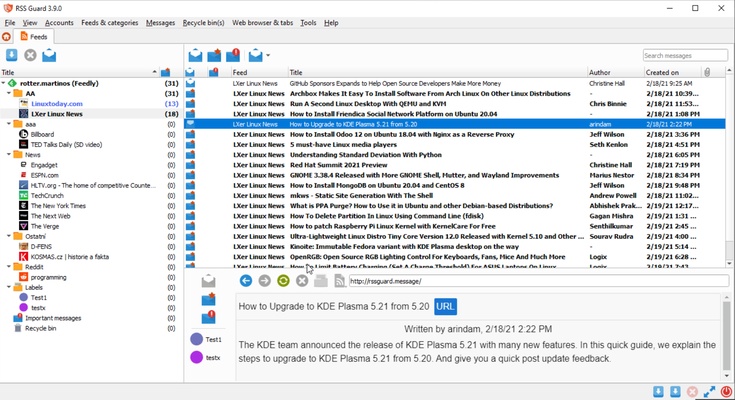This screenshot has height=400, width=735.
Task: Reload the page in the message browser
Action: pos(283,281)
